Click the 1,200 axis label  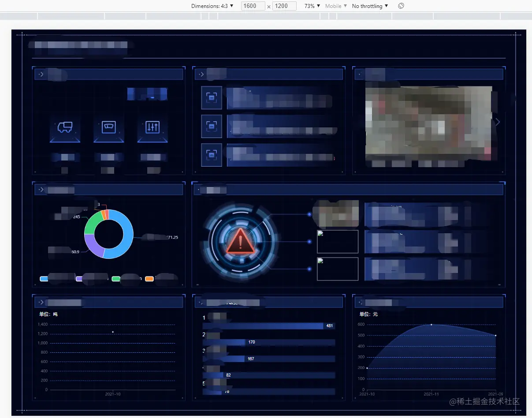pyautogui.click(x=43, y=334)
